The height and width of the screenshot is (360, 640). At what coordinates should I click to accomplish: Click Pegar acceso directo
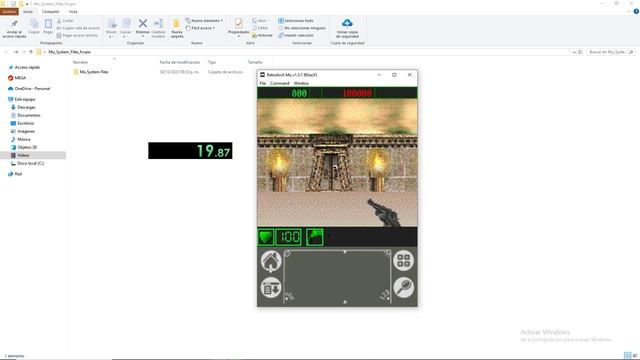pyautogui.click(x=77, y=36)
